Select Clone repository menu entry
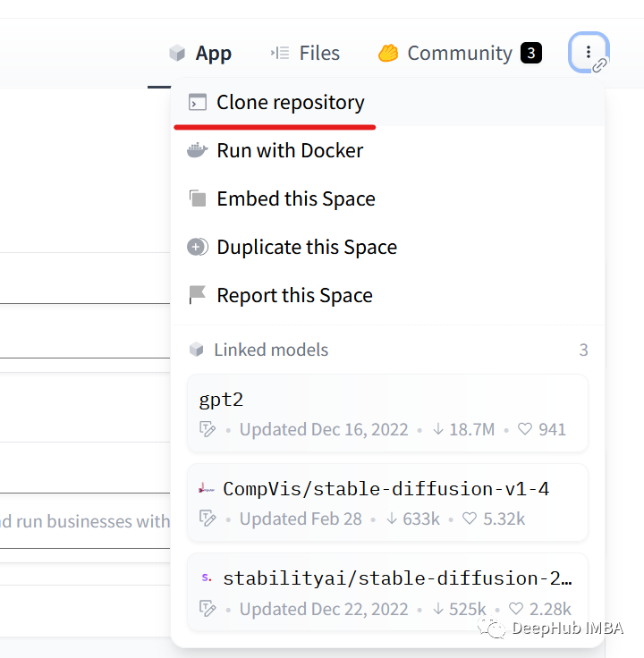Image resolution: width=644 pixels, height=658 pixels. coord(387,103)
